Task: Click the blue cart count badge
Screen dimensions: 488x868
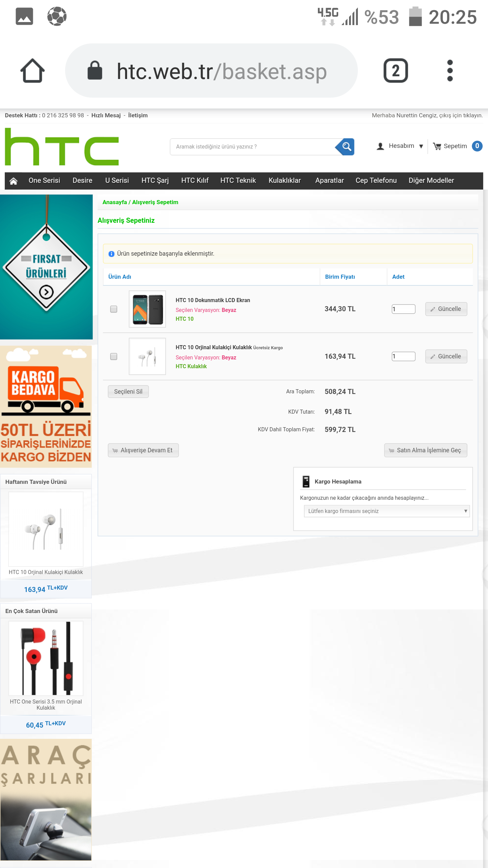Action: click(477, 146)
